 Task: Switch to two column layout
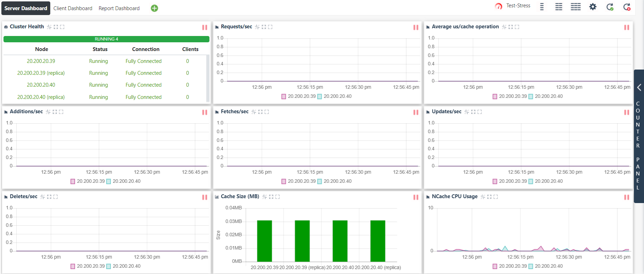(559, 7)
